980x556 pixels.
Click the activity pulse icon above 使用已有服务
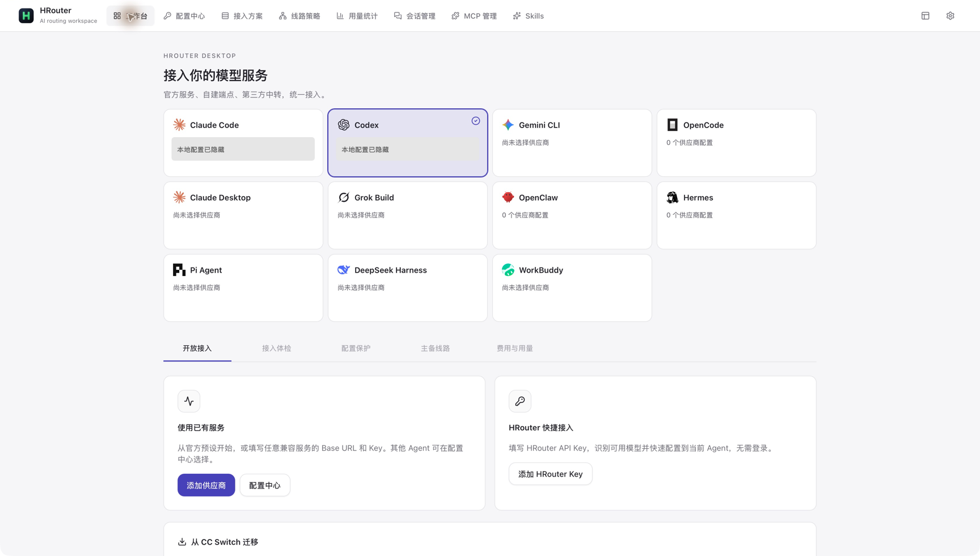[189, 401]
